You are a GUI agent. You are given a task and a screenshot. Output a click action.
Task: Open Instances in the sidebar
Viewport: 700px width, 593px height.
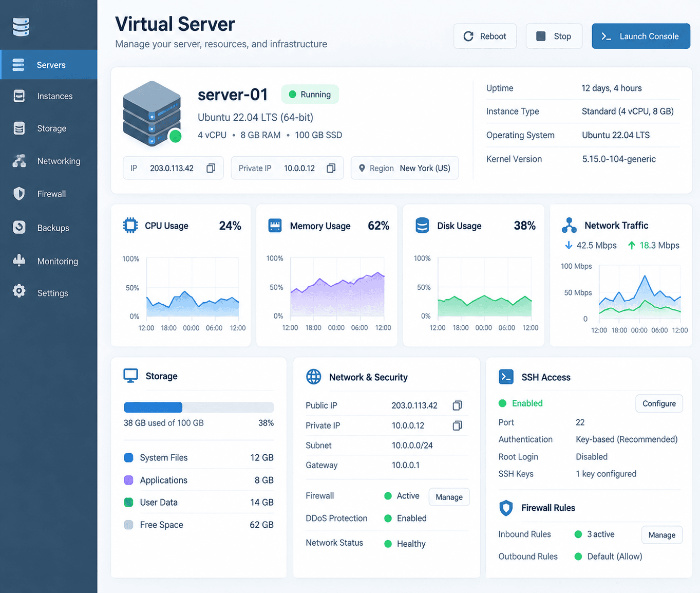click(x=49, y=96)
